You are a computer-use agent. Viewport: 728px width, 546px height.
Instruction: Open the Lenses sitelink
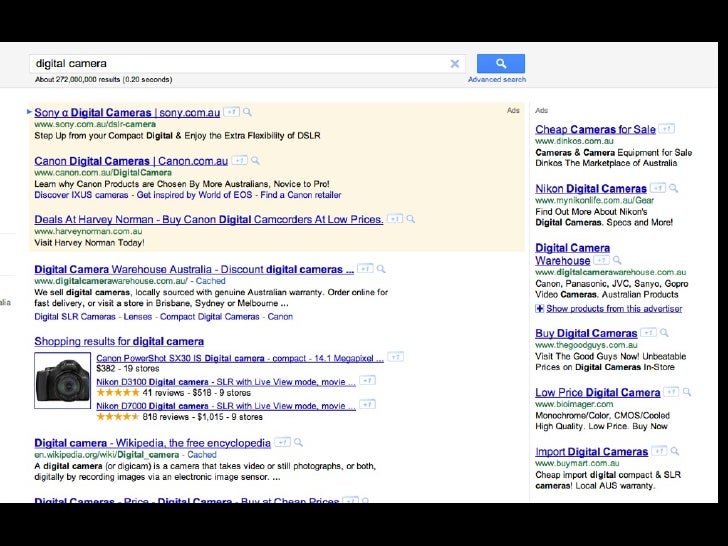pos(137,317)
